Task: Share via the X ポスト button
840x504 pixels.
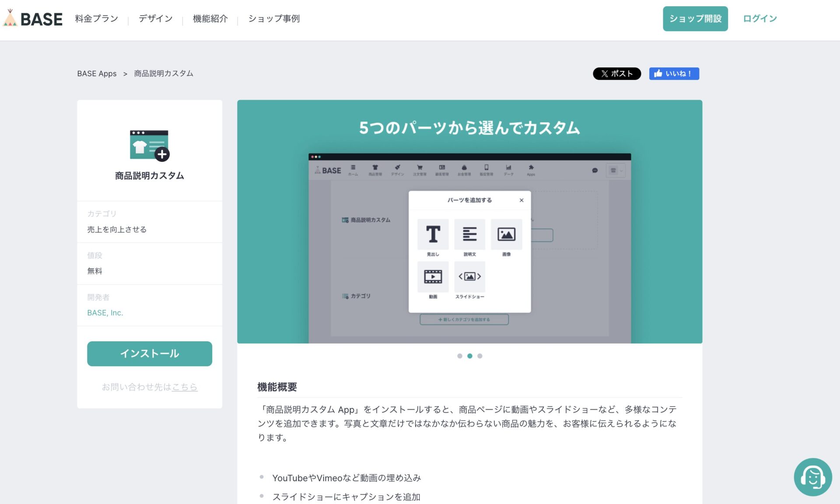Action: 617,73
